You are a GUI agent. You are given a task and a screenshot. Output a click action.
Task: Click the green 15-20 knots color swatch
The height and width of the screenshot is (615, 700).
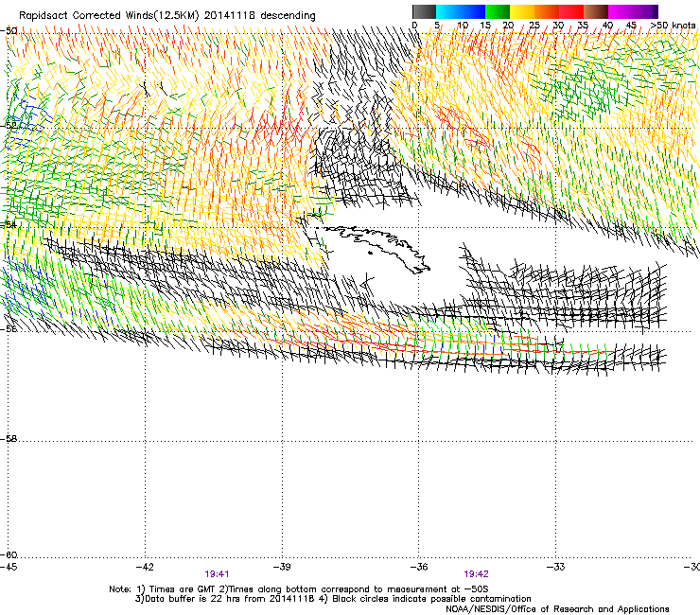(x=498, y=11)
